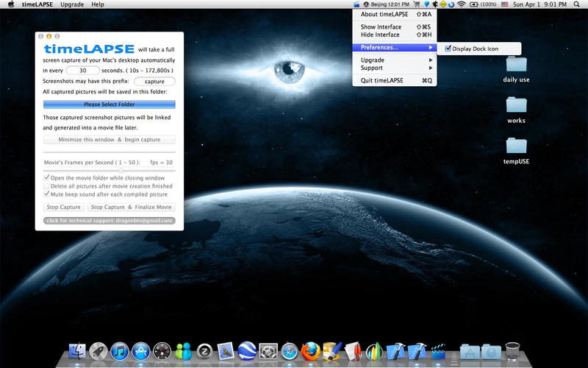The height and width of the screenshot is (368, 588).
Task: Toggle Mute beep sound after each picture
Action: pos(46,194)
